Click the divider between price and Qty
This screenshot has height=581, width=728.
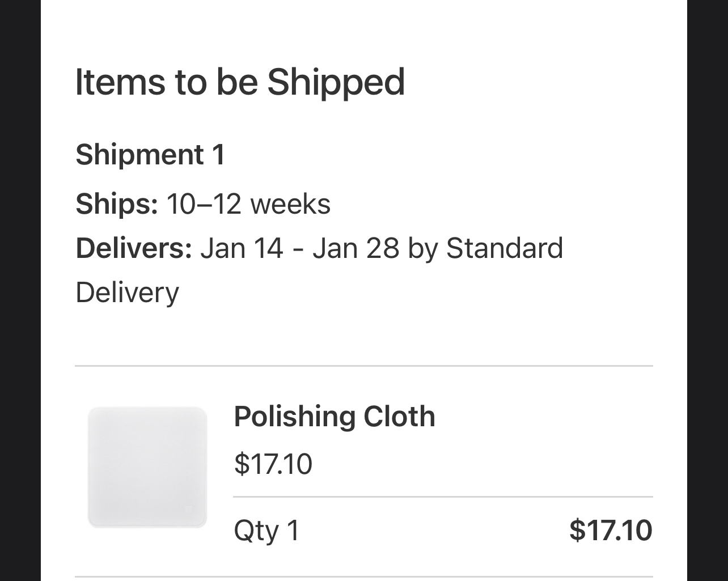tap(442, 497)
